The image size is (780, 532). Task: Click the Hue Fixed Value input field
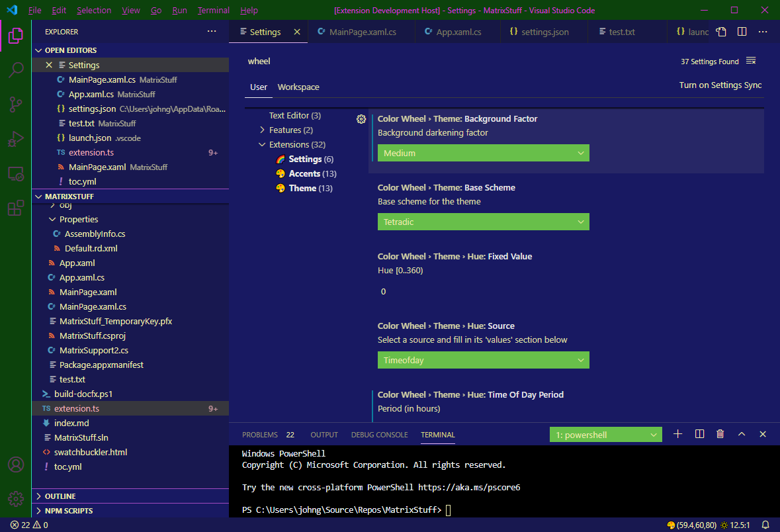coord(483,291)
